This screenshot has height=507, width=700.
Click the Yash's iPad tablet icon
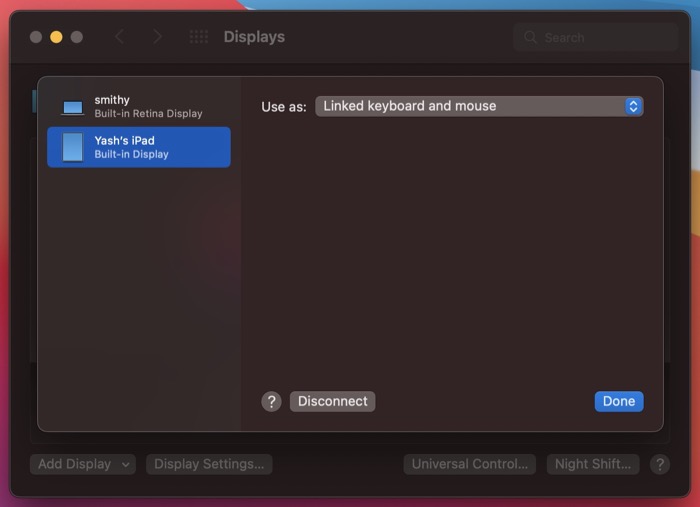(73, 147)
